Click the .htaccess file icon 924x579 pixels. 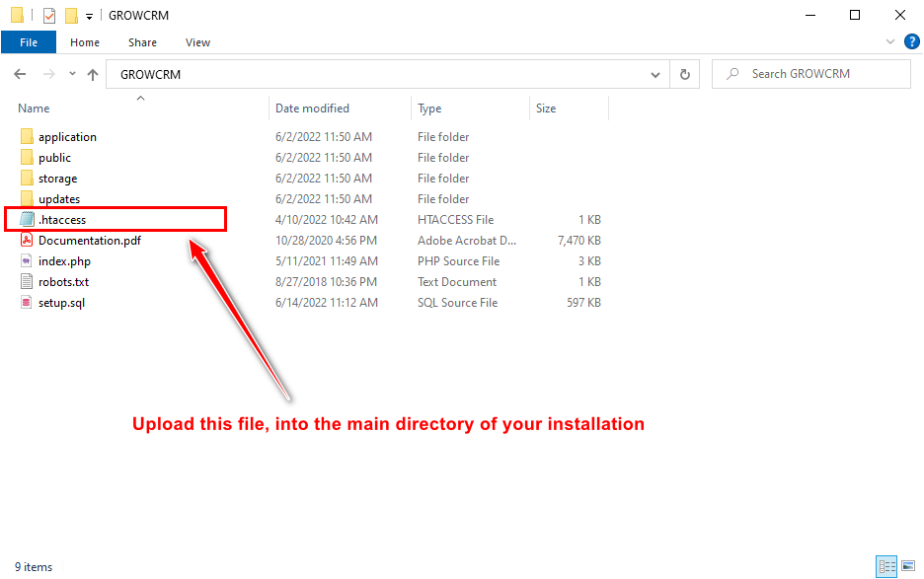coord(27,219)
